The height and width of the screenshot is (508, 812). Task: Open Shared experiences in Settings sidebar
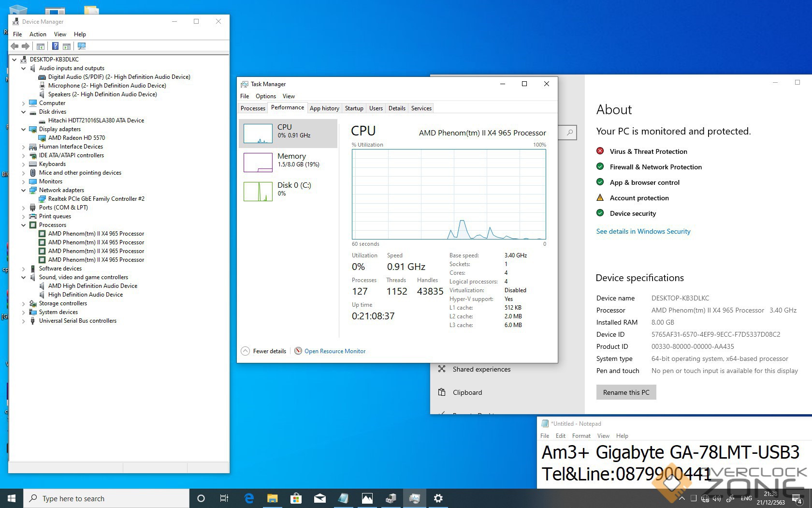tap(481, 369)
